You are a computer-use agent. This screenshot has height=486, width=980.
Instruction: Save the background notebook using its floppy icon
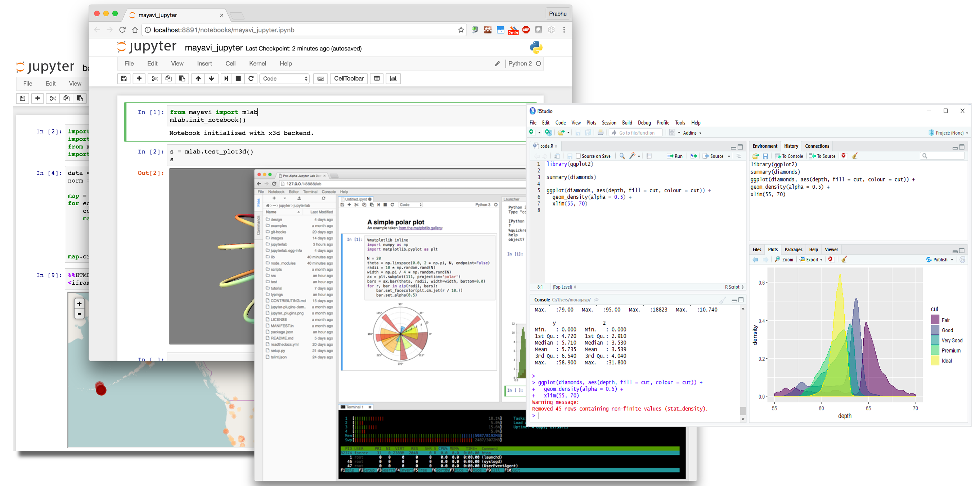22,99
